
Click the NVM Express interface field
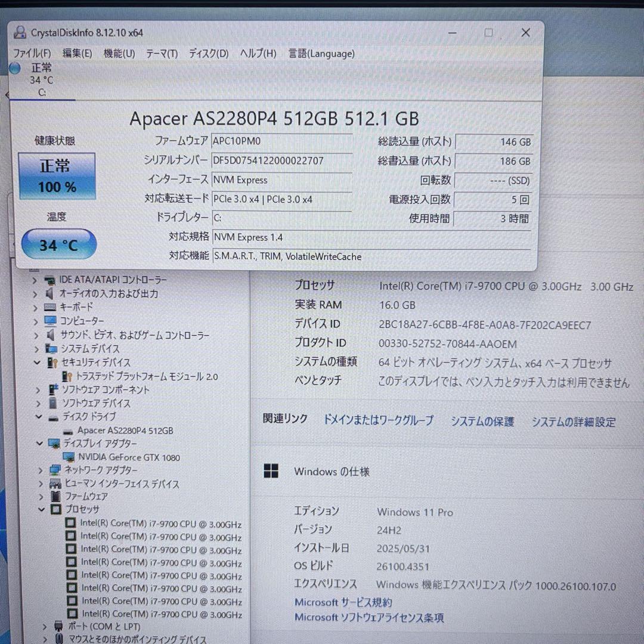pyautogui.click(x=281, y=179)
